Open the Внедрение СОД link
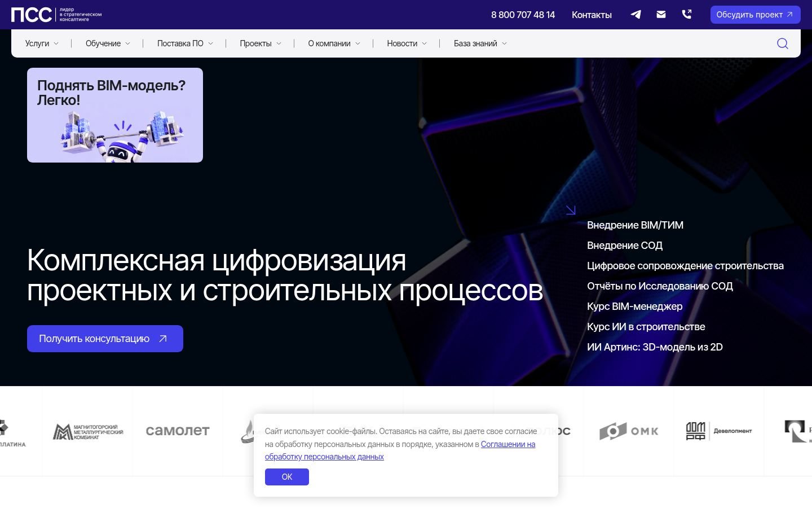This screenshot has width=812, height=508. 625,246
